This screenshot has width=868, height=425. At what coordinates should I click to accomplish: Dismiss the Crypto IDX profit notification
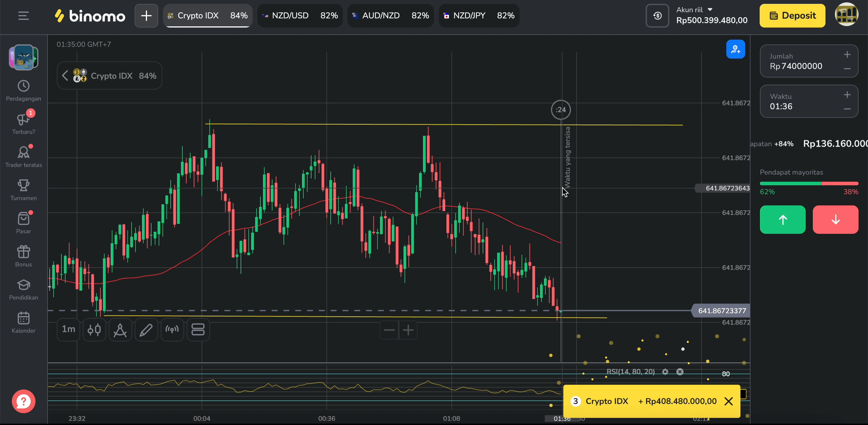(x=729, y=401)
